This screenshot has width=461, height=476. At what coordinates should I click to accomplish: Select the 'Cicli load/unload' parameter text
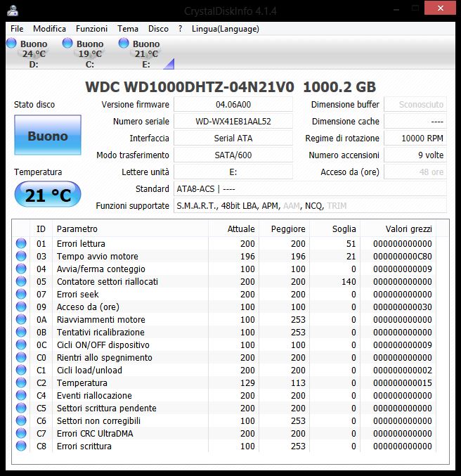[89, 370]
